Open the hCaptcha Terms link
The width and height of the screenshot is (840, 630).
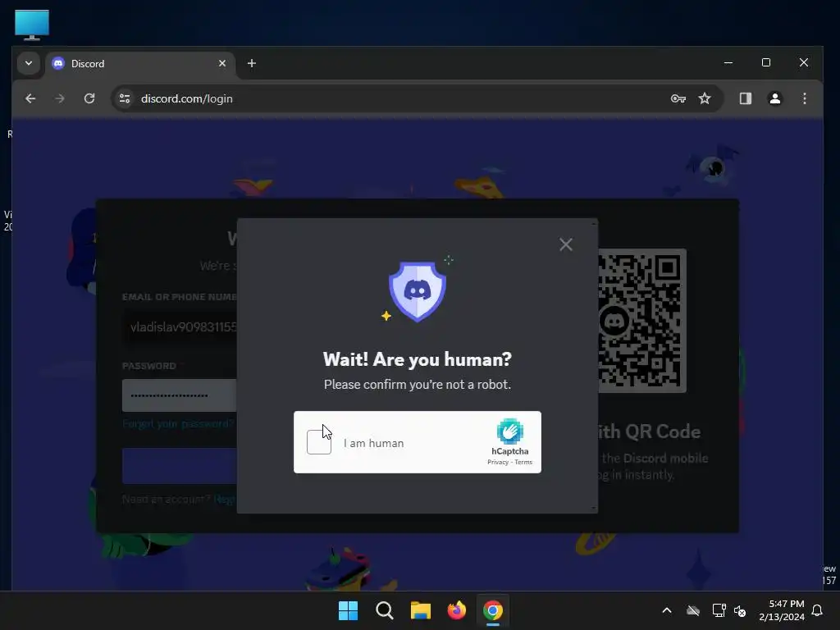tap(523, 463)
